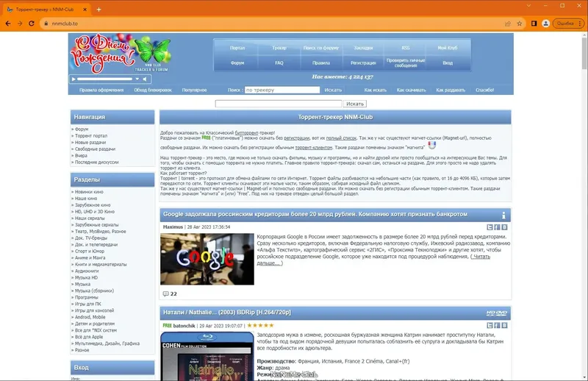Viewport: 588px width, 381px height.
Task: Open the Закладки menu item
Action: click(363, 48)
